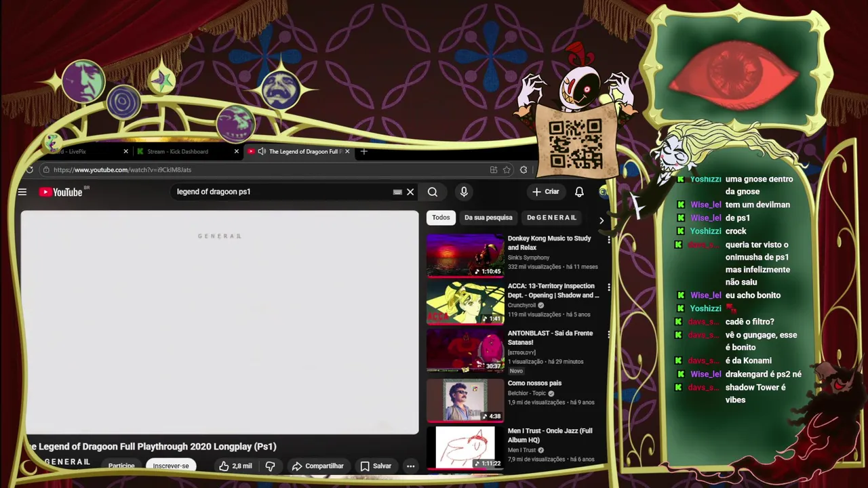Image resolution: width=868 pixels, height=488 pixels.
Task: Close the LivePix tab
Action: 125,151
